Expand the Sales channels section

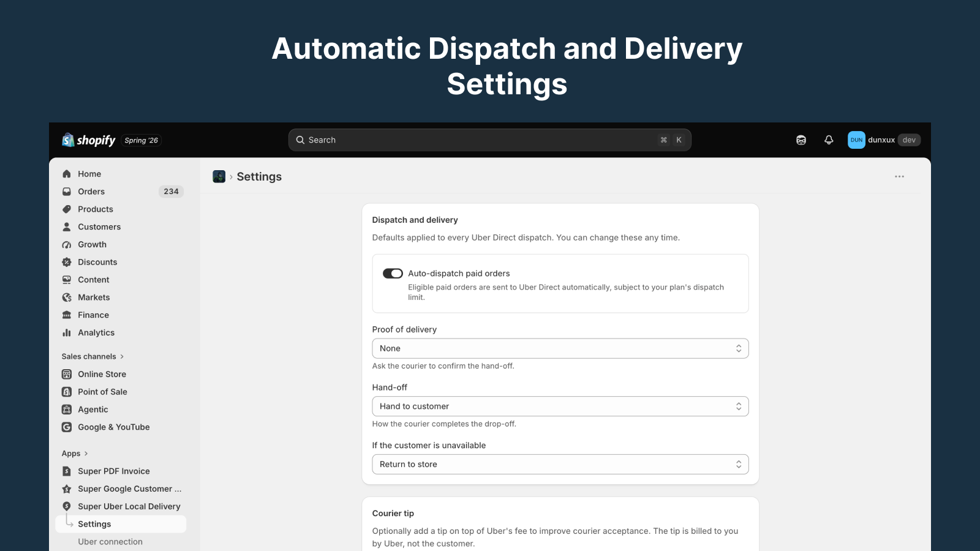click(93, 356)
